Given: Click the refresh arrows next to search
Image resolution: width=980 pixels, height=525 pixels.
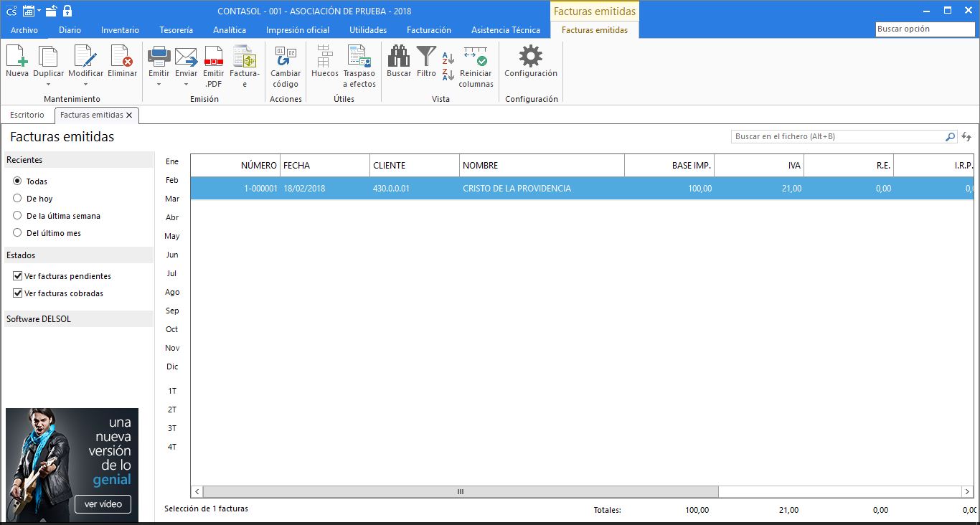Looking at the screenshot, I should tap(966, 136).
